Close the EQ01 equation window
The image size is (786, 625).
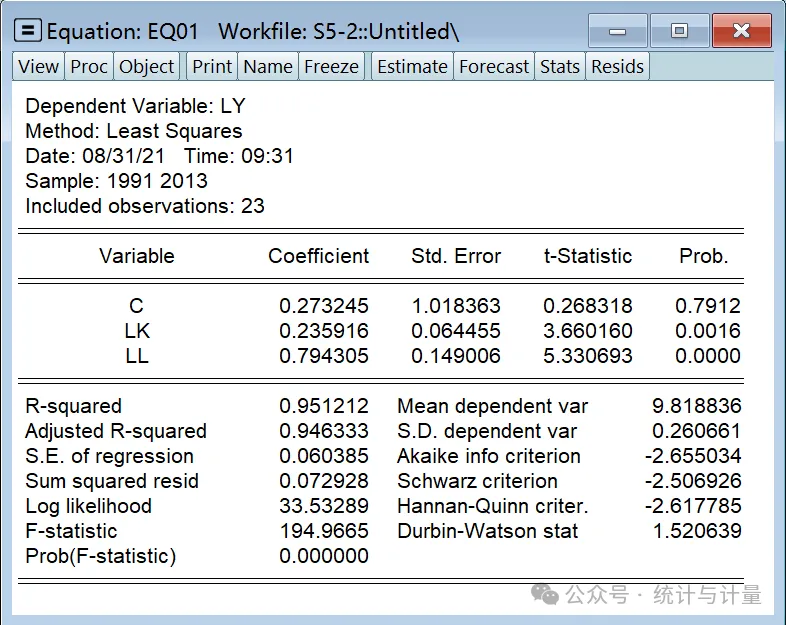741,31
